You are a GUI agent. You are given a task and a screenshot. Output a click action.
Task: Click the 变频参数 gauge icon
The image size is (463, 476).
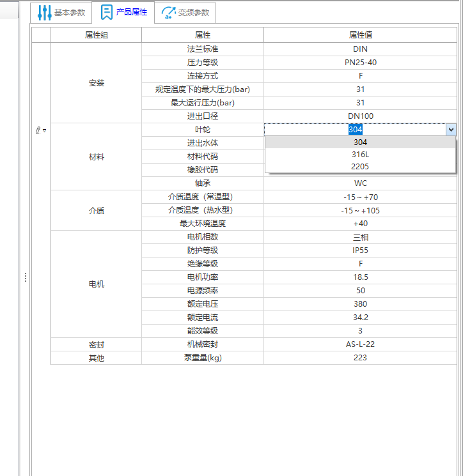pos(169,13)
